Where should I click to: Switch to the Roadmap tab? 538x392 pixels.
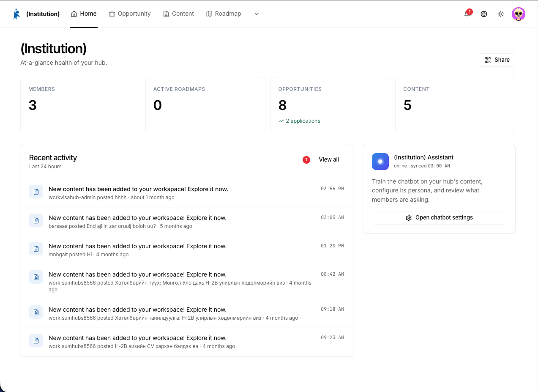[224, 14]
